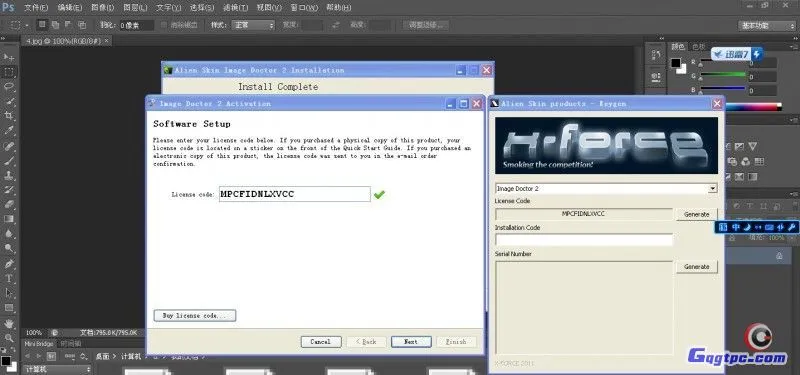Viewport: 800px width, 375px height.
Task: Select the Blur tool
Action: point(9,234)
